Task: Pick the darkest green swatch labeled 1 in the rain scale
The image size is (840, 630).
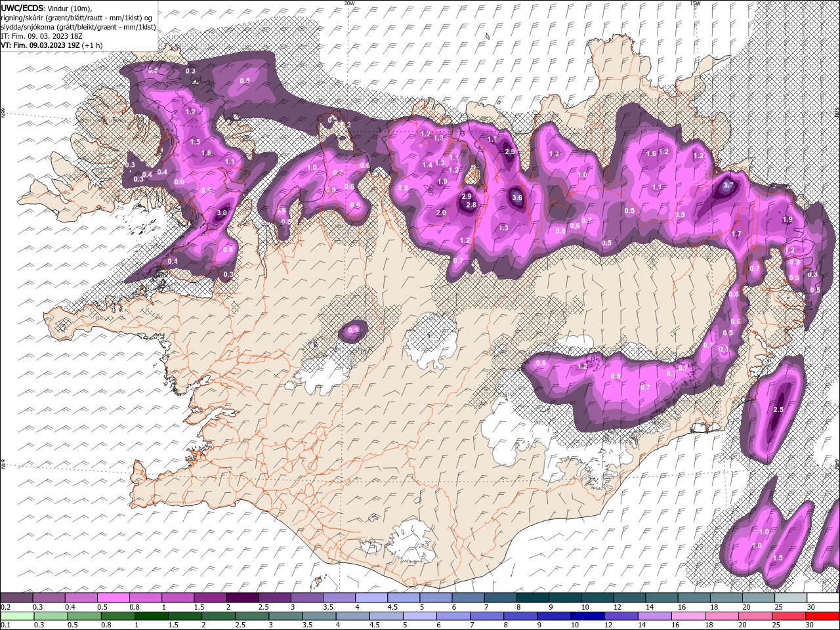Action: (151, 616)
